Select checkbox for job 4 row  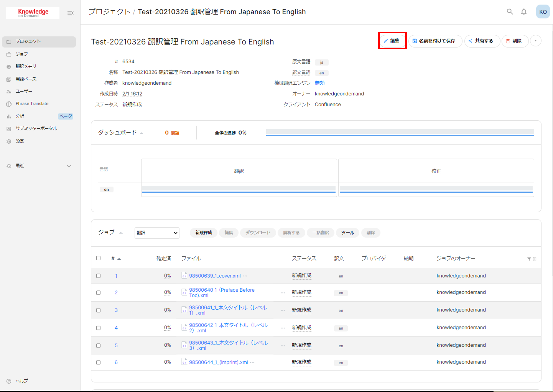(98, 328)
